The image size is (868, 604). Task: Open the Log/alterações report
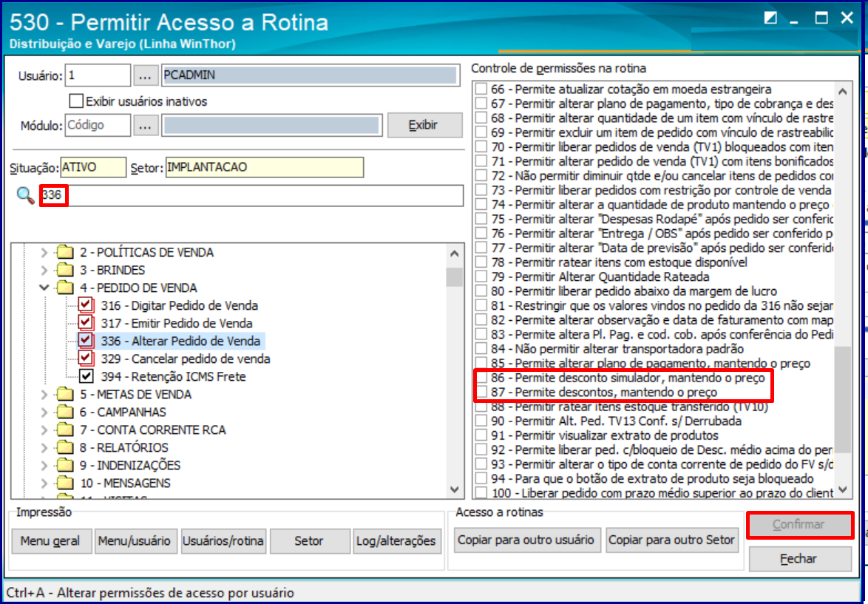coord(397,541)
